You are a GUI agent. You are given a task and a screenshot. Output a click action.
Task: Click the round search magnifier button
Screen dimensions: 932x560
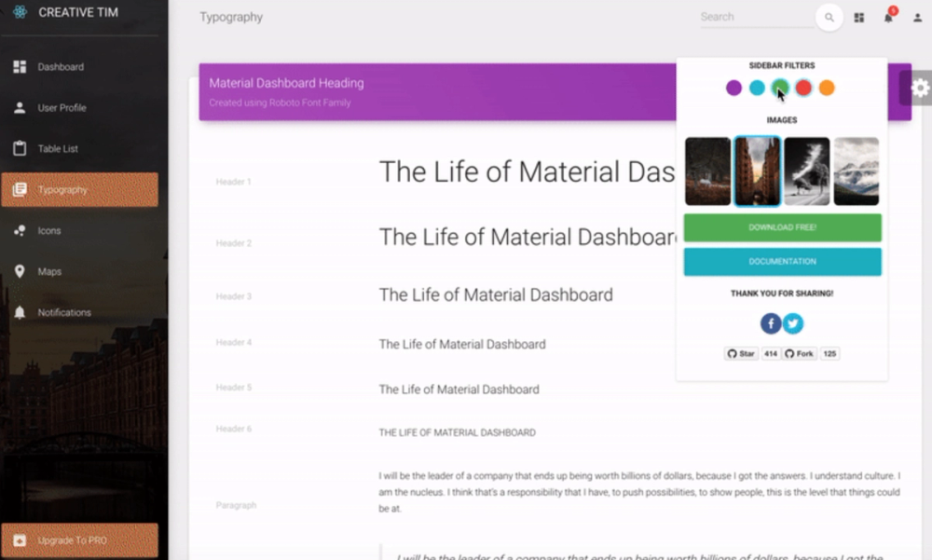pos(829,18)
